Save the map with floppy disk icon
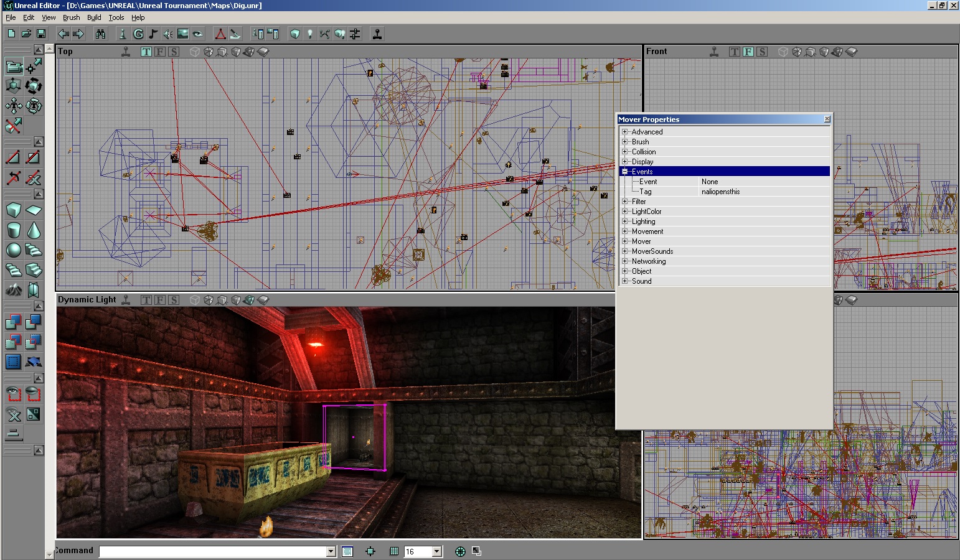960x560 pixels. [41, 34]
